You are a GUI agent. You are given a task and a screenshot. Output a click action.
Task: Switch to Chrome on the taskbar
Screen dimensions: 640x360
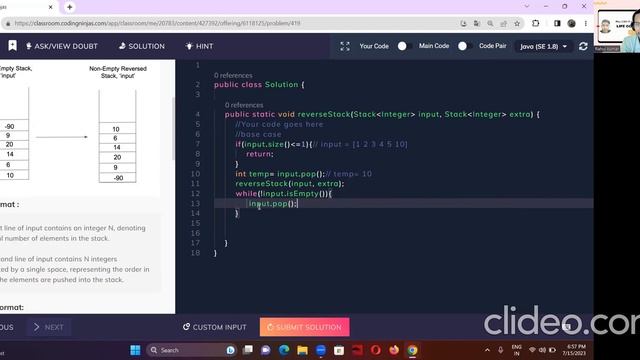(x=412, y=350)
